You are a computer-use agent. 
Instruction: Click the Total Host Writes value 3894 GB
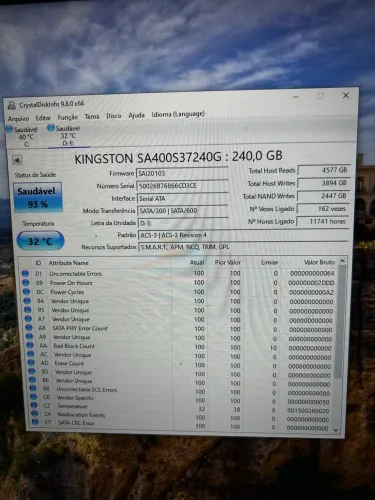pyautogui.click(x=323, y=183)
